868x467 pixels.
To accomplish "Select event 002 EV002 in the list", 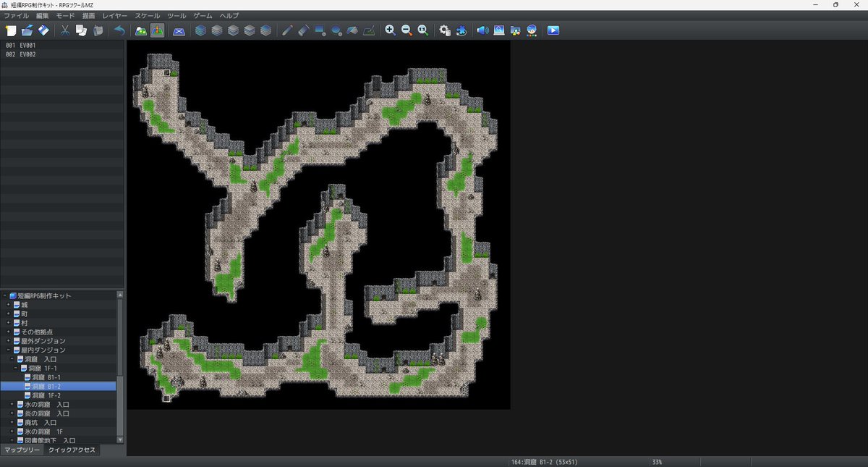I will (x=62, y=54).
